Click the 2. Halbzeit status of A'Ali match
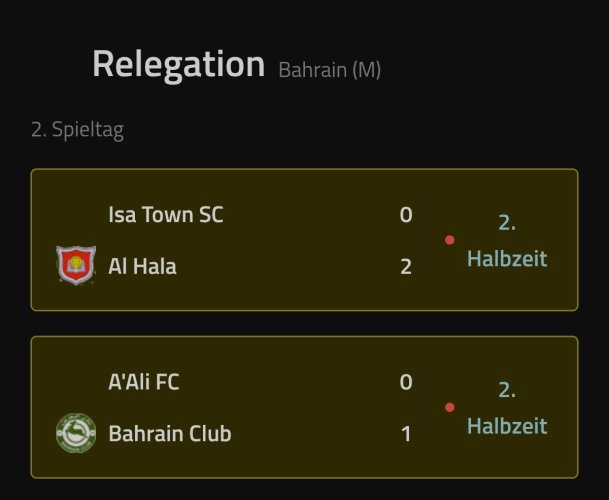This screenshot has width=609, height=500. [507, 408]
